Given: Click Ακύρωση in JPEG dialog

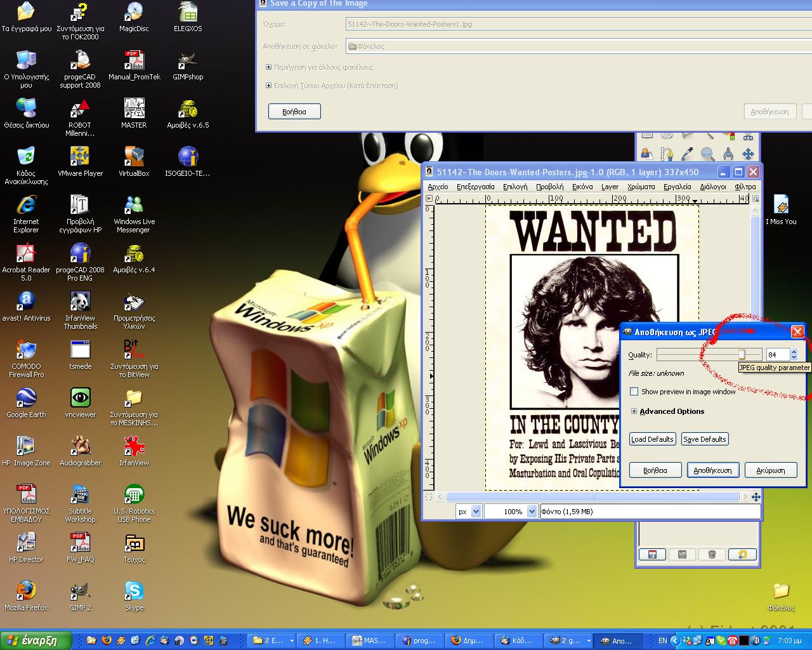Looking at the screenshot, I should (x=771, y=470).
